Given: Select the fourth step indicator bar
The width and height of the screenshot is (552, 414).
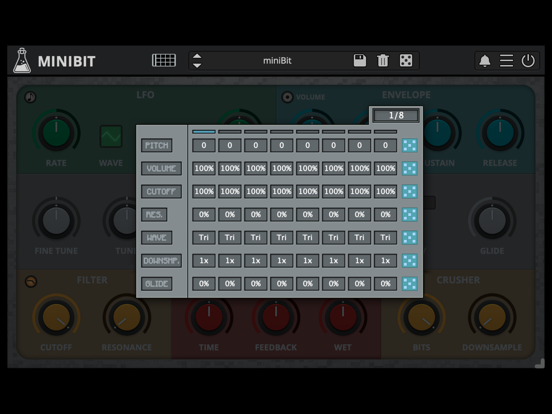Looking at the screenshot, I should (x=282, y=132).
